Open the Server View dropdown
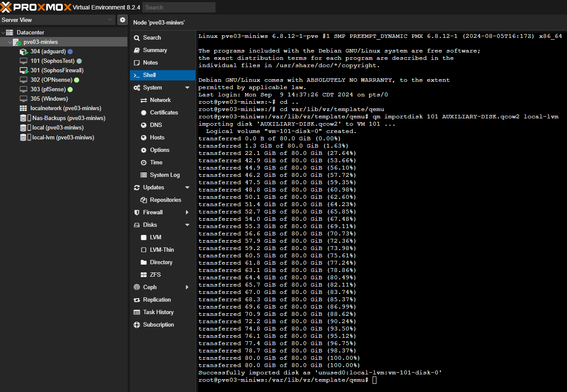The width and height of the screenshot is (567, 392). pyautogui.click(x=111, y=20)
